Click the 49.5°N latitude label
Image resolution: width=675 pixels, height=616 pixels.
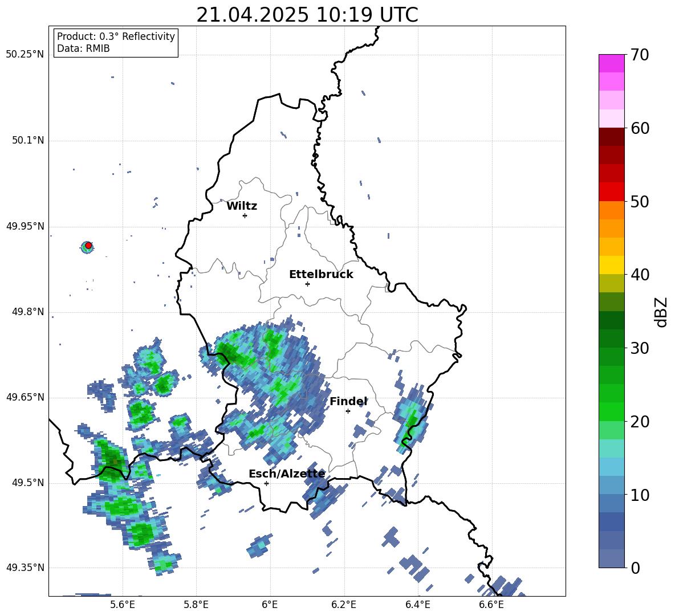pos(28,483)
